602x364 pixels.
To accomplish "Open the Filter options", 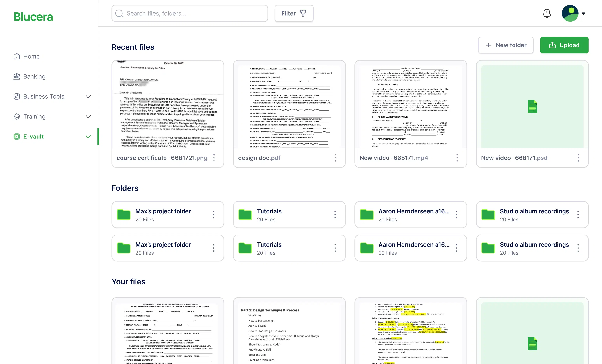I will [294, 13].
